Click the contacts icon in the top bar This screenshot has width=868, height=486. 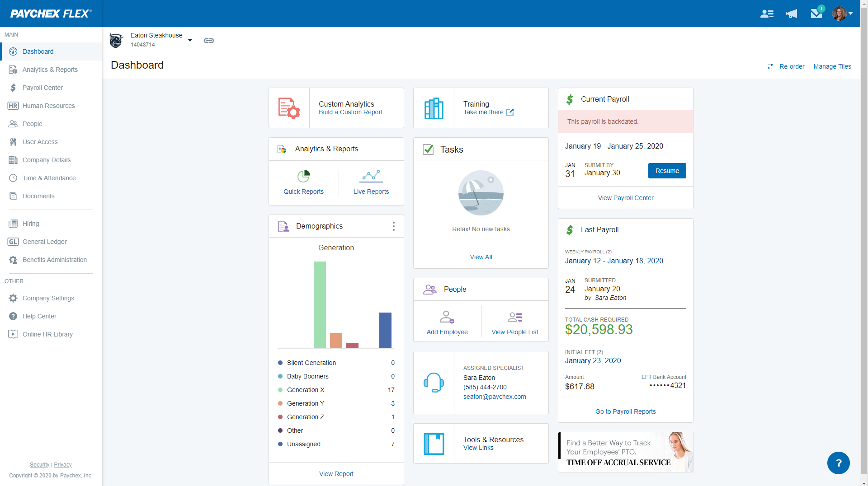click(767, 14)
